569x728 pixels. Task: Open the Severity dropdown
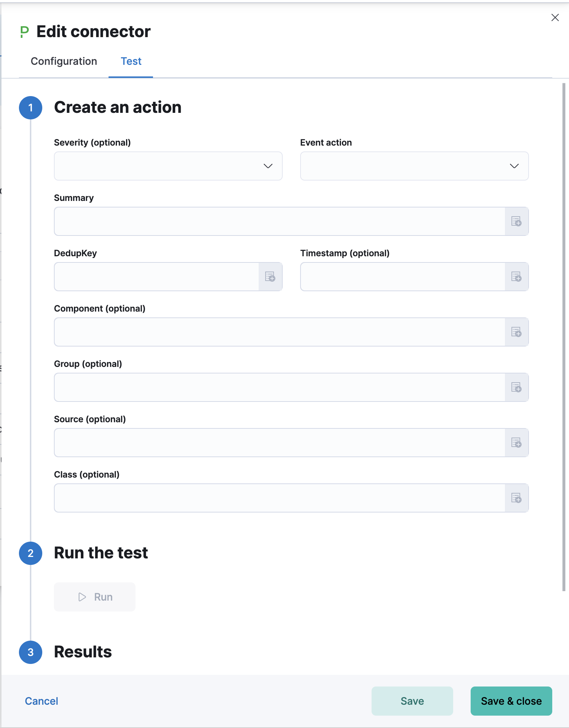[268, 166]
